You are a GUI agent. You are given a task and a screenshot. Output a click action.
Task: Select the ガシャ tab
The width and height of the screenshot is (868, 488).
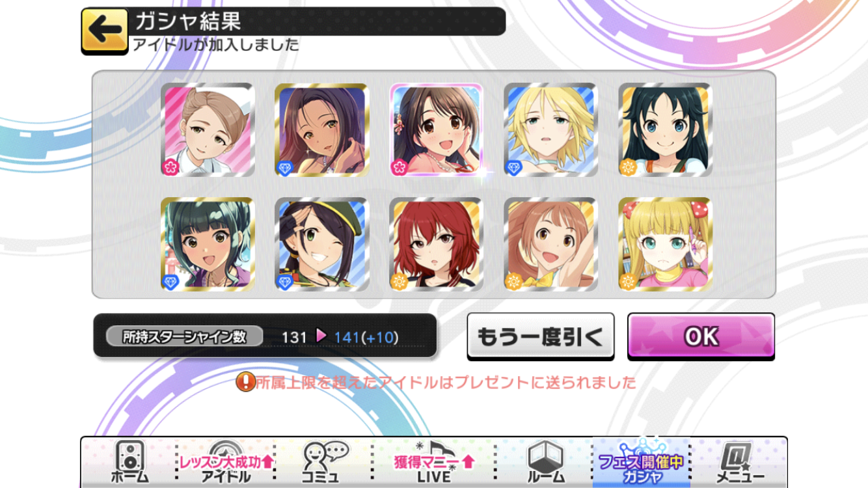pos(641,461)
